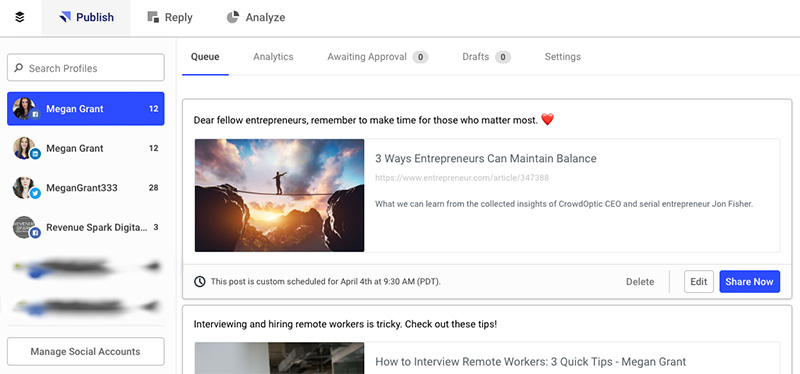800x374 pixels.
Task: Click the Revenue Spark Digital avatar logo
Action: point(26,228)
